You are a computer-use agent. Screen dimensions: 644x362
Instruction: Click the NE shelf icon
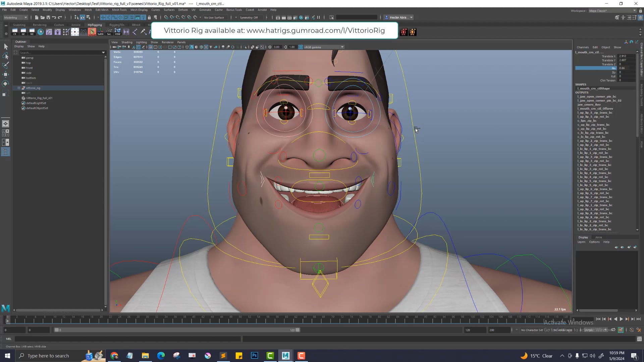32,32
